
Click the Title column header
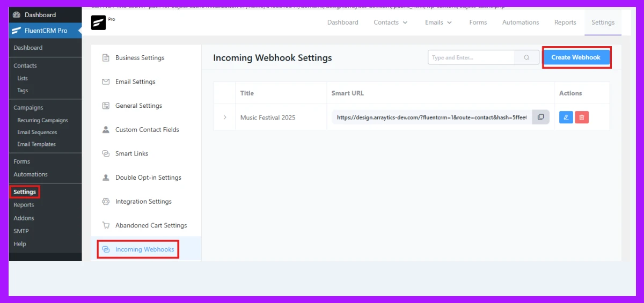click(x=247, y=93)
